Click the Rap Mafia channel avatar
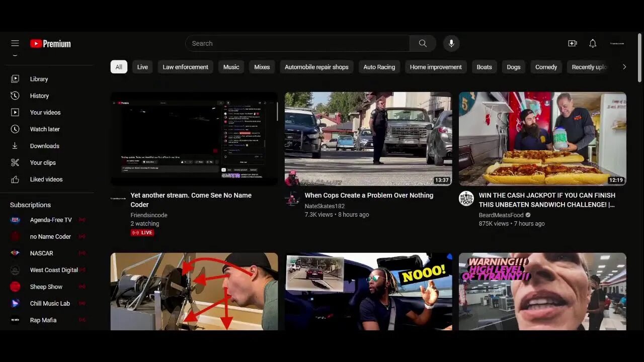 pos(15,320)
